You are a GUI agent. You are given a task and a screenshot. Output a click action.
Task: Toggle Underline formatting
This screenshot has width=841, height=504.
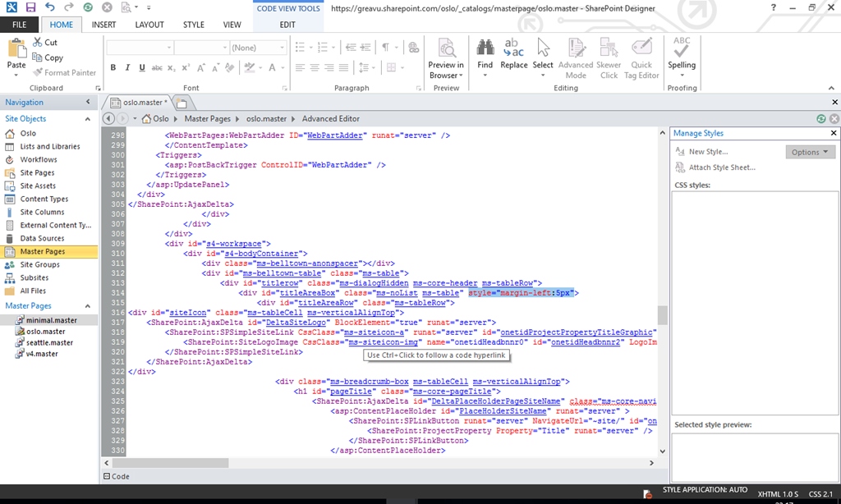[x=141, y=68]
